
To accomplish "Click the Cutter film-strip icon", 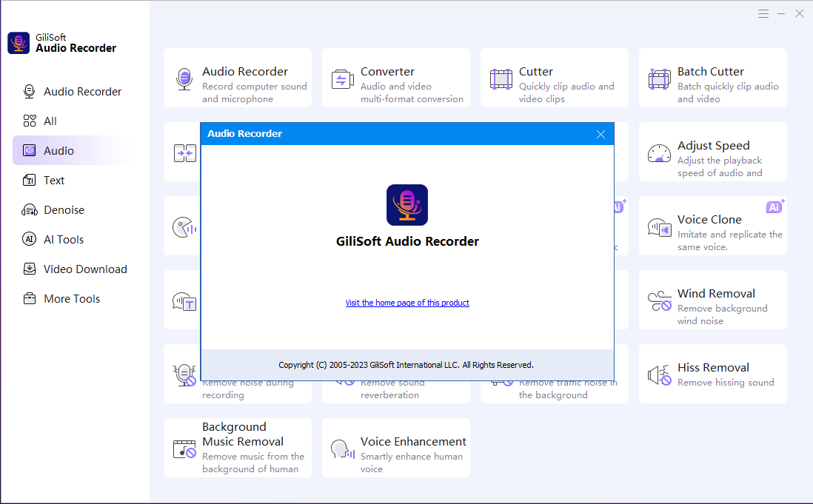I will click(x=501, y=79).
